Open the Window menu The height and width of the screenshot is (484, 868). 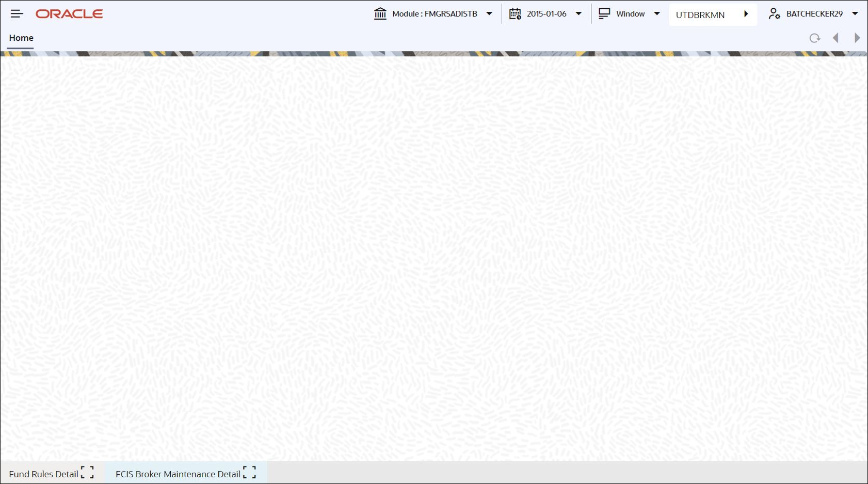pos(630,14)
